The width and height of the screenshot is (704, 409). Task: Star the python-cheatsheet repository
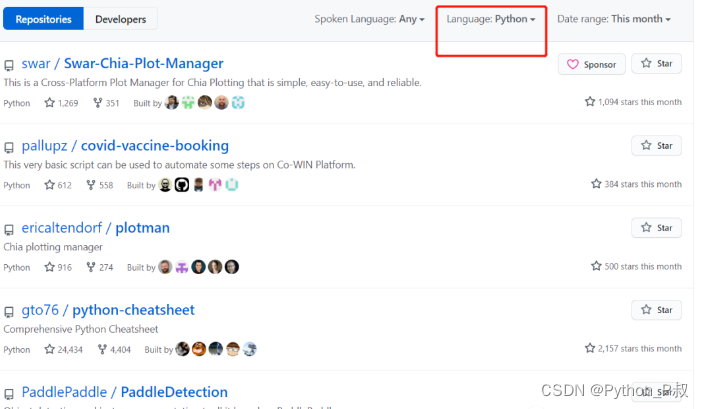click(x=656, y=310)
